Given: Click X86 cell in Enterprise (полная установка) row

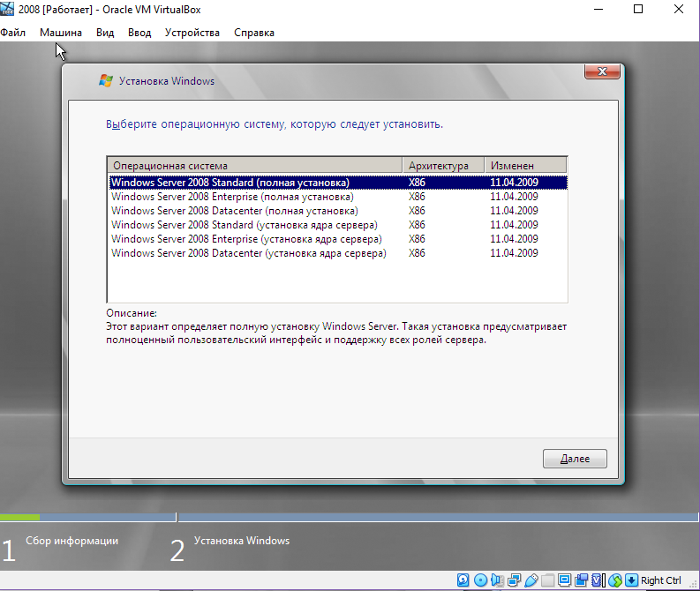Looking at the screenshot, I should pyautogui.click(x=417, y=197).
